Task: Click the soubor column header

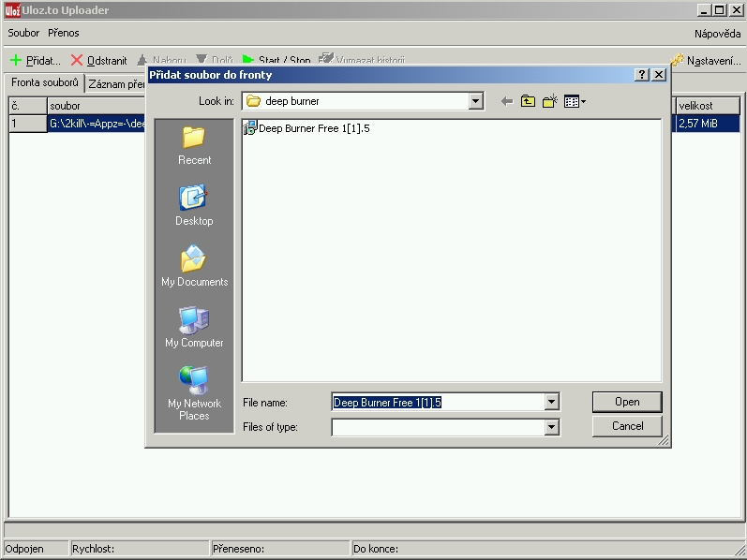Action: click(x=97, y=106)
